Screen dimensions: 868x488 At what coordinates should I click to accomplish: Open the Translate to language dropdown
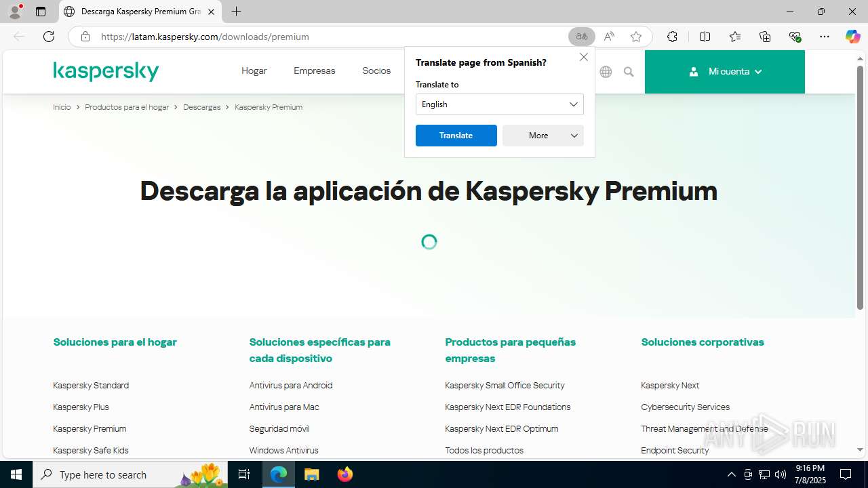coord(499,104)
